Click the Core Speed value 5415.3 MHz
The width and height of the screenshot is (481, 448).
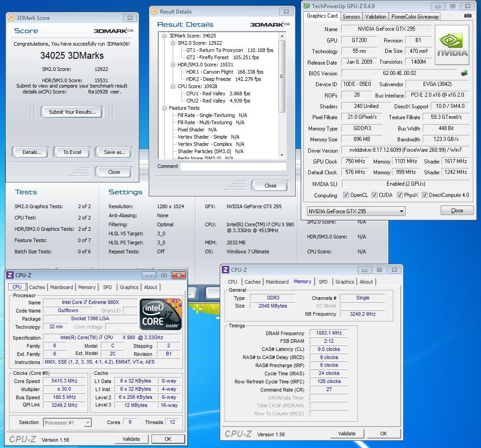click(x=64, y=381)
